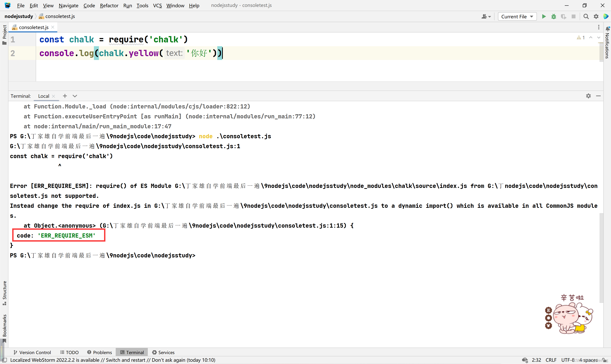
Task: Click the consoletest.js breadcrumb
Action: tap(57, 16)
